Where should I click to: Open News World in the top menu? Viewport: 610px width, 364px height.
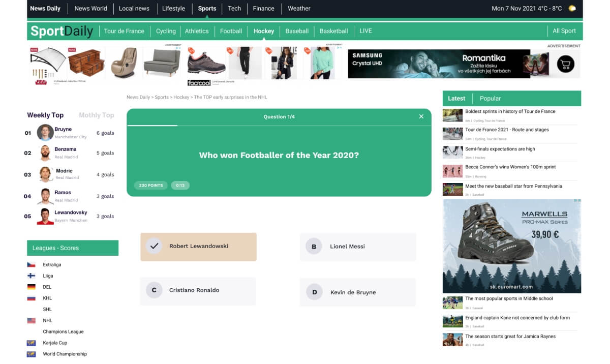90,8
